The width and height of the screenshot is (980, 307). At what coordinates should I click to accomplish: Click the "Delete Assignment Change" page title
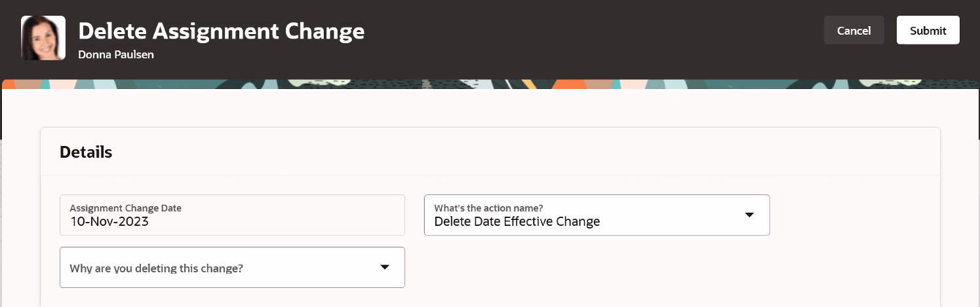pyautogui.click(x=222, y=31)
